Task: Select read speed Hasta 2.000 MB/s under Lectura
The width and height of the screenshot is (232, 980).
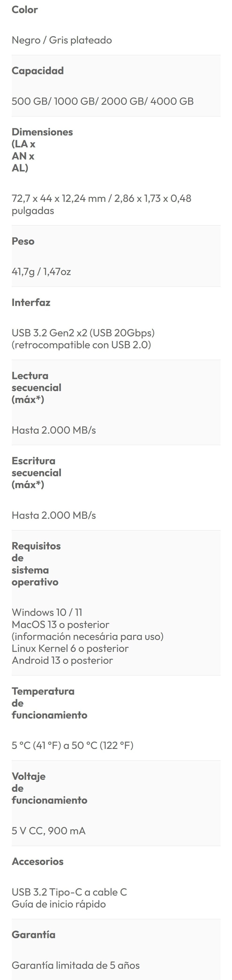Action: [54, 430]
